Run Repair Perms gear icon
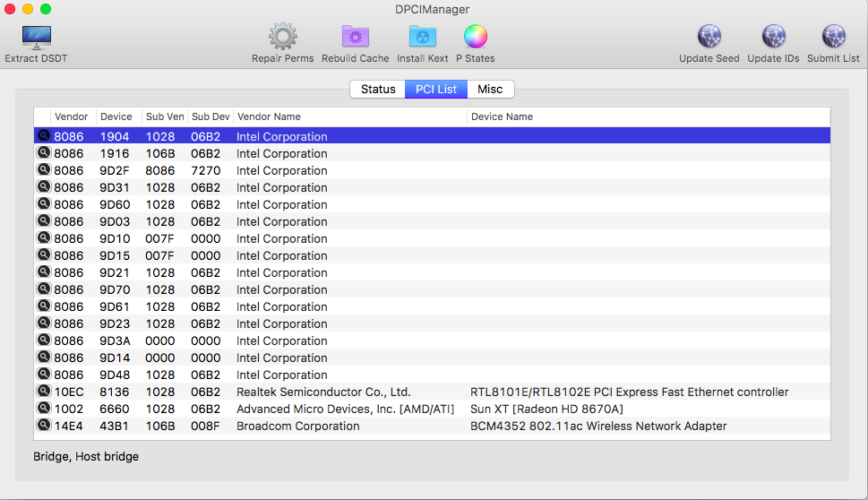Viewport: 868px width, 500px height. pos(282,38)
